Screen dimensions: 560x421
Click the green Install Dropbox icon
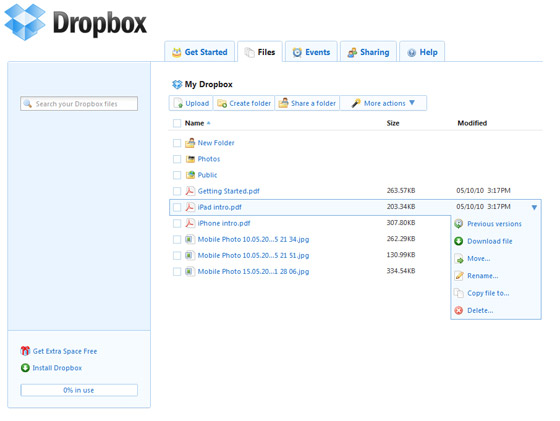[x=25, y=367]
